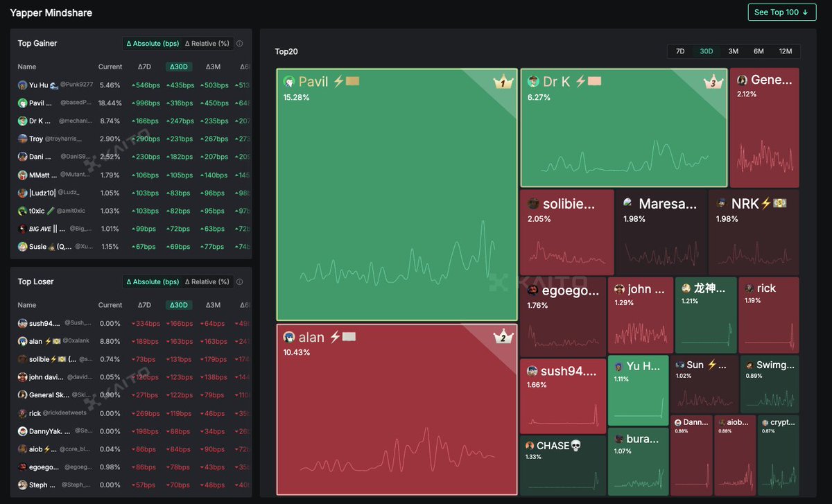
Task: Click the info icon in Top Gainer
Action: (x=240, y=44)
